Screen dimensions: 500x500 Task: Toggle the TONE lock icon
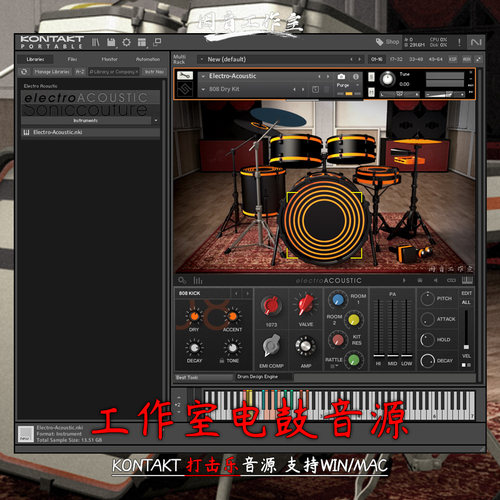(222, 361)
